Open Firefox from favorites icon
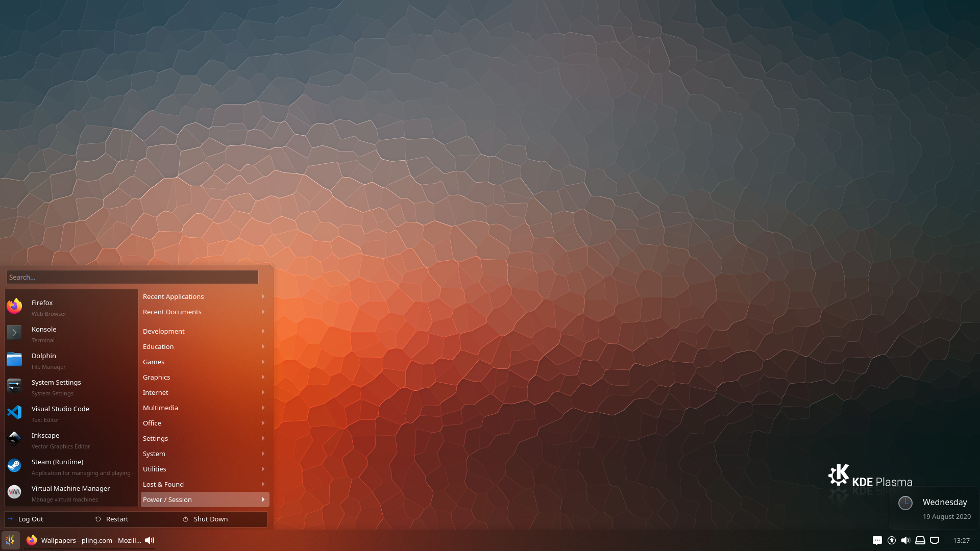This screenshot has width=980, height=551. point(14,306)
